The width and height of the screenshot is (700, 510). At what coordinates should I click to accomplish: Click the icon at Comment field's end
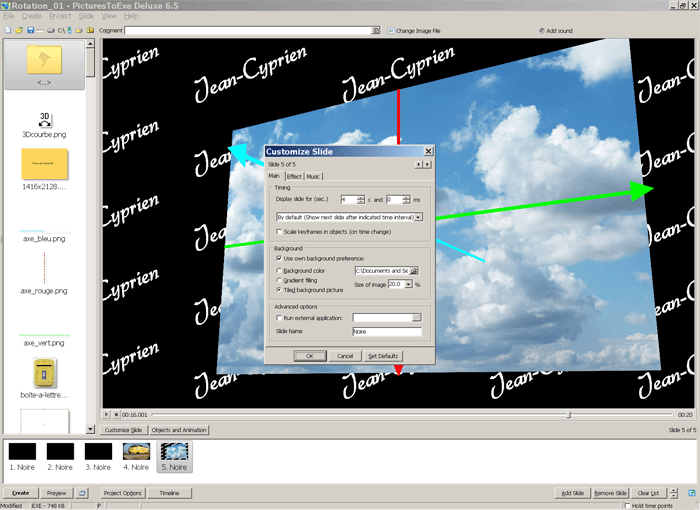pos(376,30)
